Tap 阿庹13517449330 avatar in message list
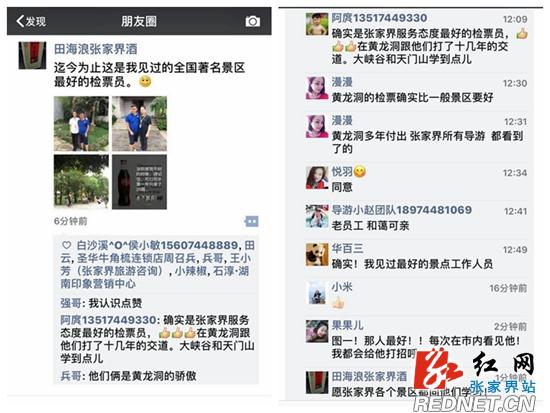The height and width of the screenshot is (413, 550). pyautogui.click(x=317, y=24)
